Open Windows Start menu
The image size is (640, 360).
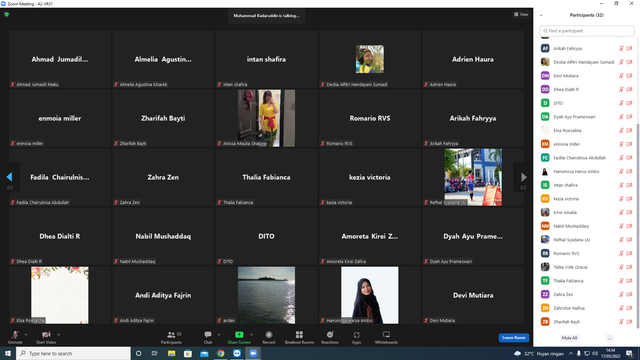coord(8,353)
